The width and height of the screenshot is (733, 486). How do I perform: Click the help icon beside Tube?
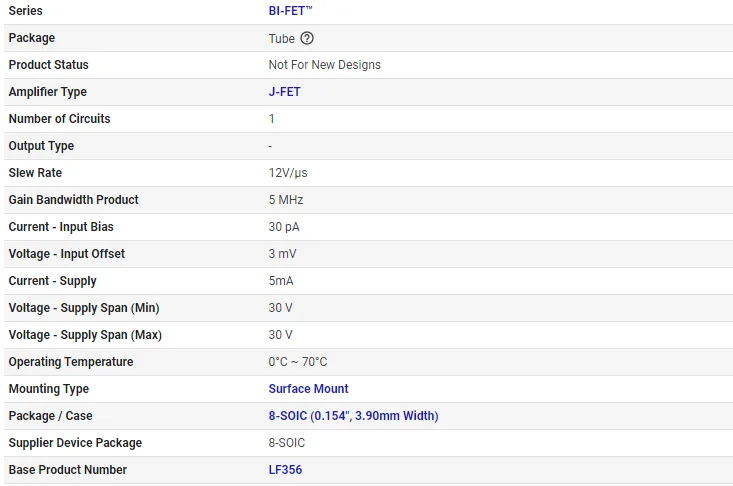tap(307, 38)
